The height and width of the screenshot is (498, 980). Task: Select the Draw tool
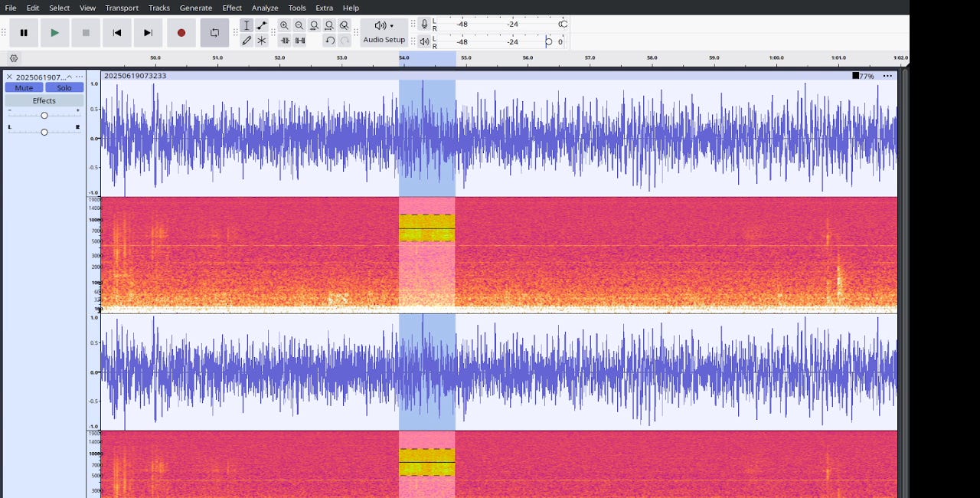[x=247, y=41]
